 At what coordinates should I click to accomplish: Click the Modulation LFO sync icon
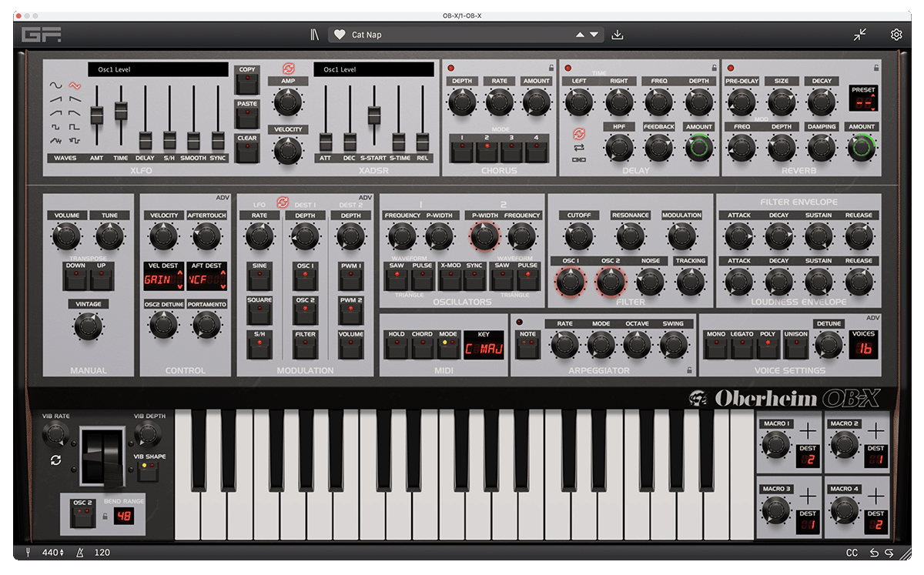pos(282,203)
